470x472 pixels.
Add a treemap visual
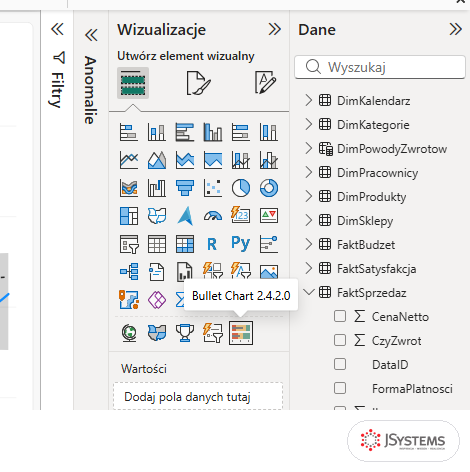pos(129,216)
